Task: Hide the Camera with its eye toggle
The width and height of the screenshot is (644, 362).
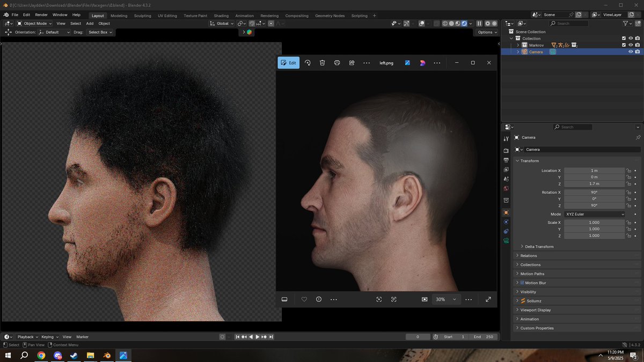Action: click(x=631, y=51)
